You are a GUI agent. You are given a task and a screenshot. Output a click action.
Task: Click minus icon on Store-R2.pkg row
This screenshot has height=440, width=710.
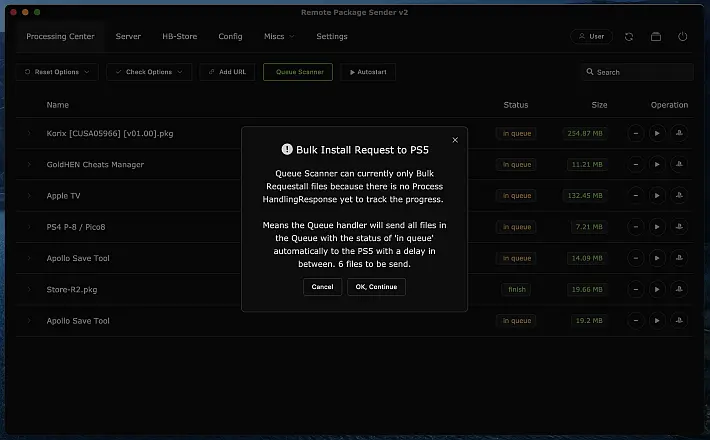[x=636, y=289]
